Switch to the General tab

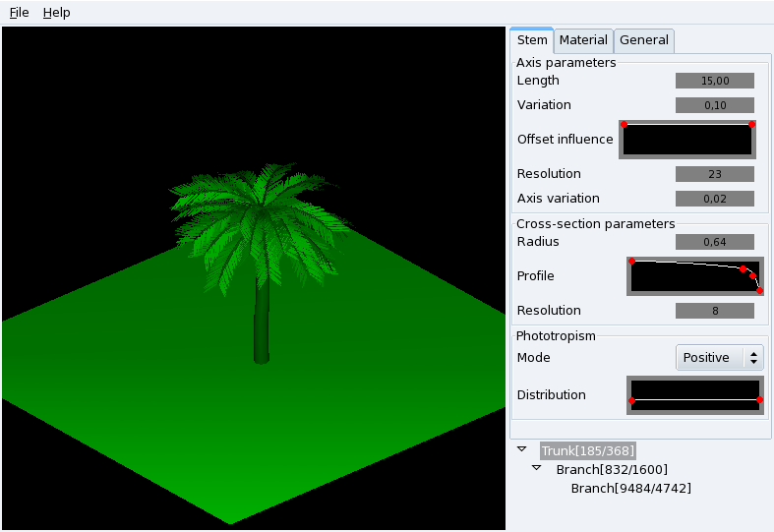pos(643,40)
